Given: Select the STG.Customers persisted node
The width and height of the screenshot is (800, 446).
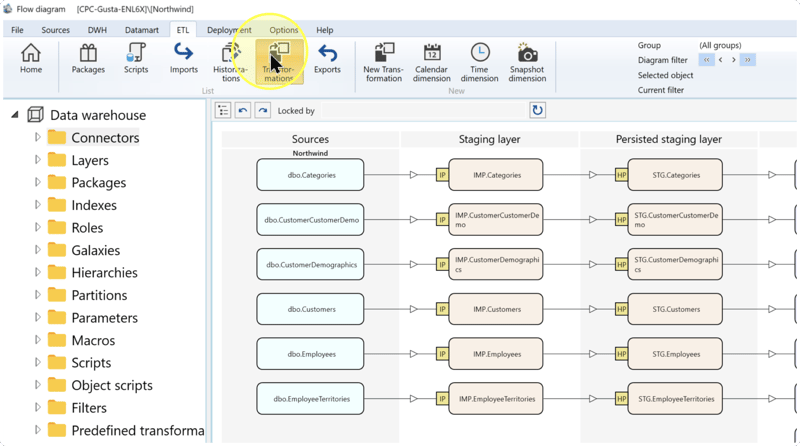Looking at the screenshot, I should click(675, 309).
